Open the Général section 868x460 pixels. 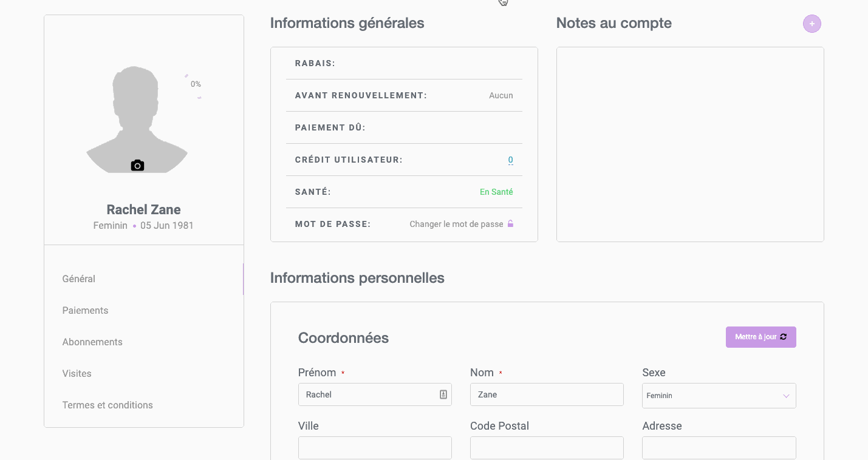click(79, 279)
